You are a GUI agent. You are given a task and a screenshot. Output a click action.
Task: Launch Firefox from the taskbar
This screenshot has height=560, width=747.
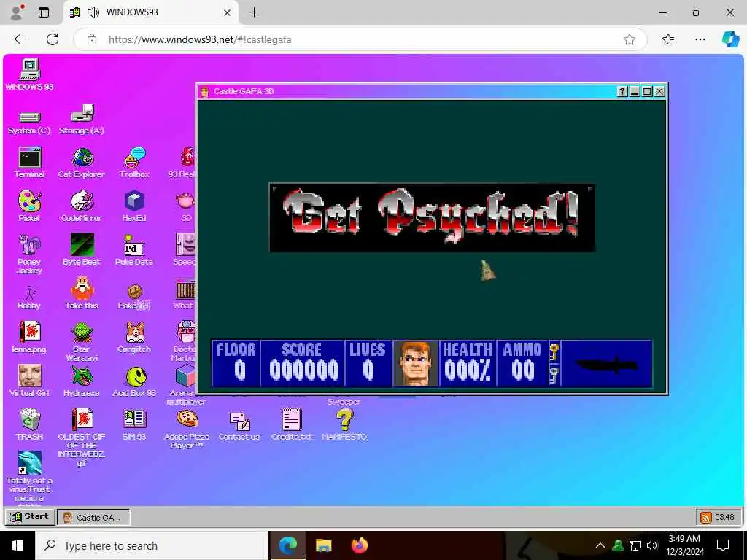359,545
